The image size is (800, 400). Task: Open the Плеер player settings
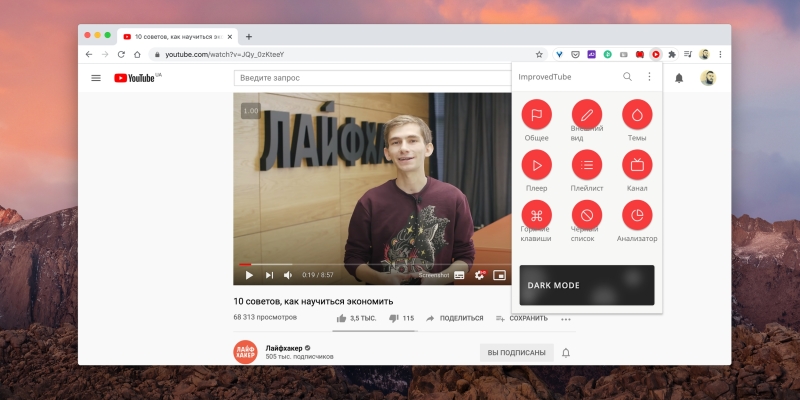pyautogui.click(x=536, y=165)
